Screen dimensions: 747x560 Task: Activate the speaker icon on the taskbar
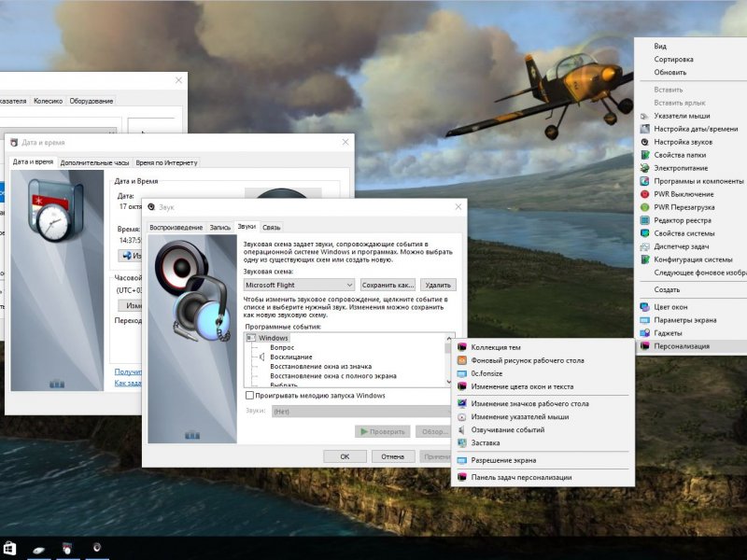(x=97, y=548)
